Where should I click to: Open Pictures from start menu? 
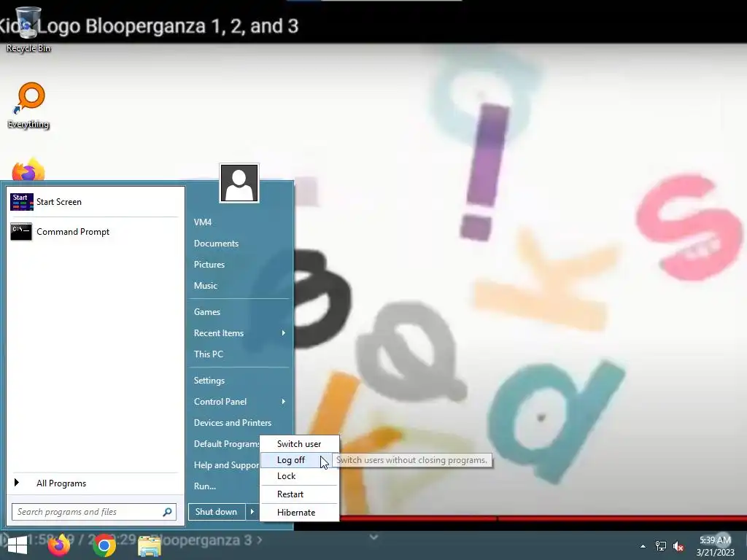pyautogui.click(x=209, y=264)
